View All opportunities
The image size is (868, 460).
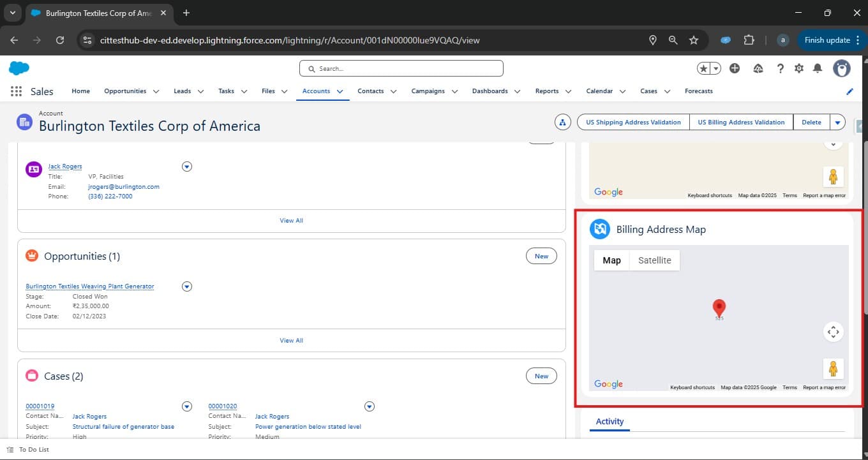pos(291,341)
